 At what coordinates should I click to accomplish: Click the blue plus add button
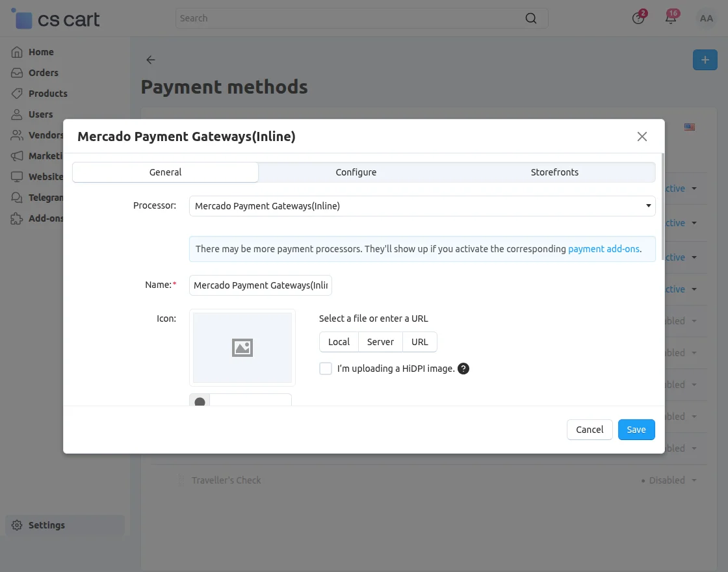tap(705, 60)
